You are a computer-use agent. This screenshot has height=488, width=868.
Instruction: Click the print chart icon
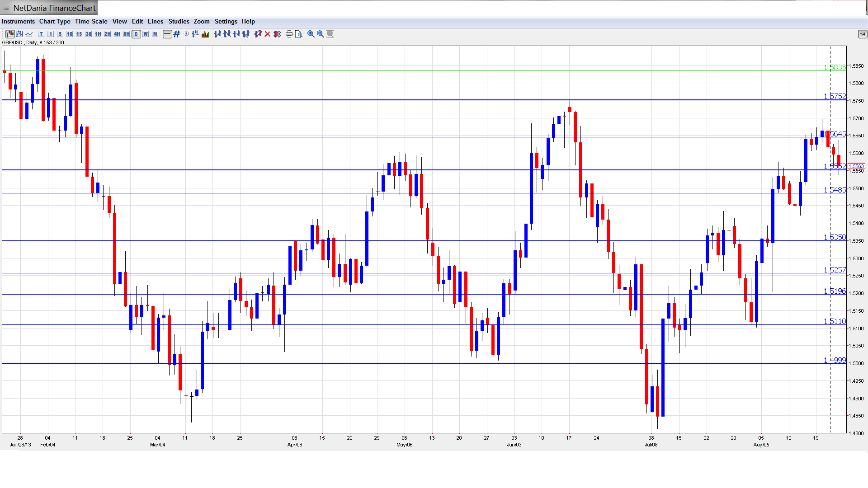(x=289, y=34)
